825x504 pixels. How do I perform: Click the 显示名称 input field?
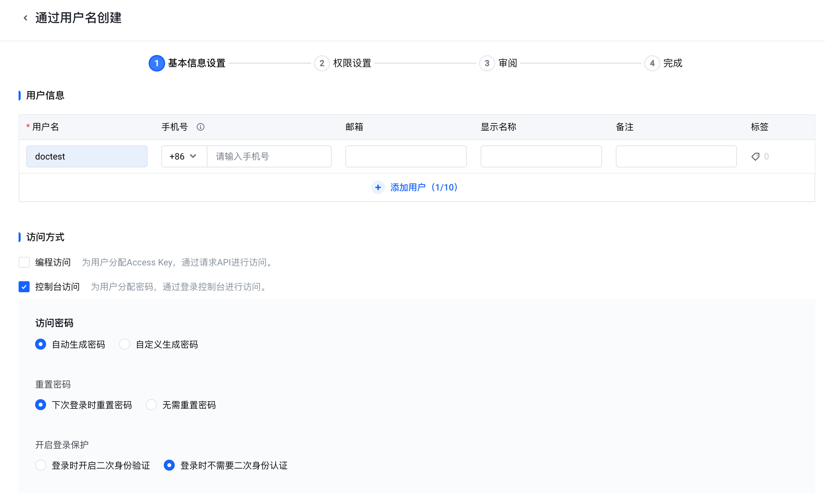pyautogui.click(x=541, y=156)
